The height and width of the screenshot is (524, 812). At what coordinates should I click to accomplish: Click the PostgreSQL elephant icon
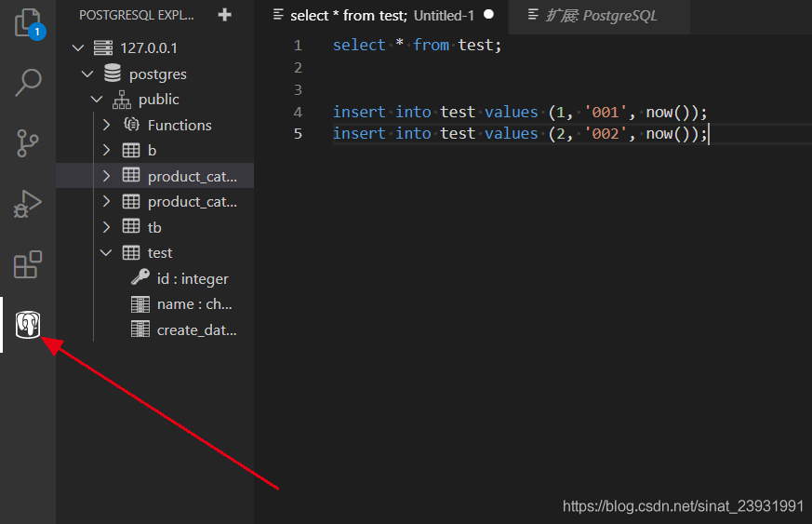(28, 325)
